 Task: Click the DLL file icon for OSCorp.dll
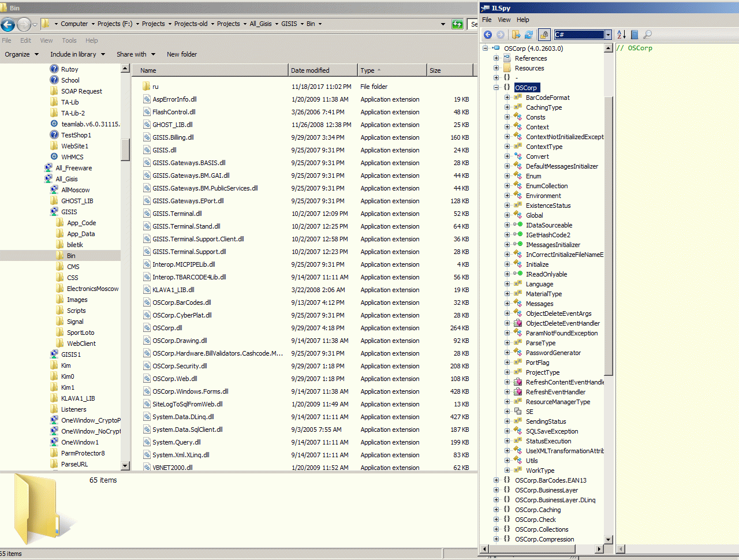[147, 328]
